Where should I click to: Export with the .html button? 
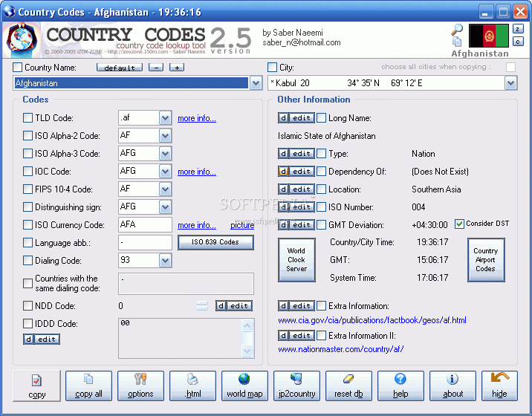click(x=192, y=386)
